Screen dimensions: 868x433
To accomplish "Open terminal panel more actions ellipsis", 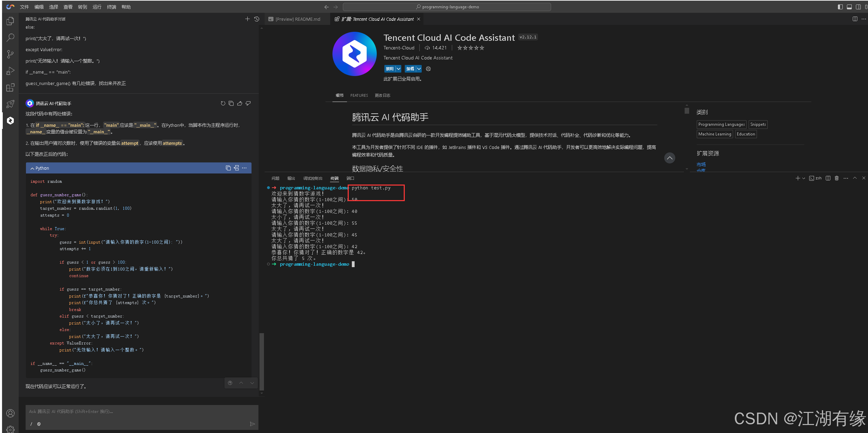I will click(x=846, y=178).
